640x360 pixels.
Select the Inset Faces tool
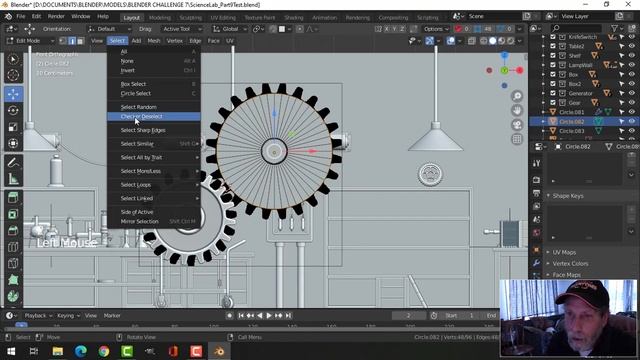(13, 214)
